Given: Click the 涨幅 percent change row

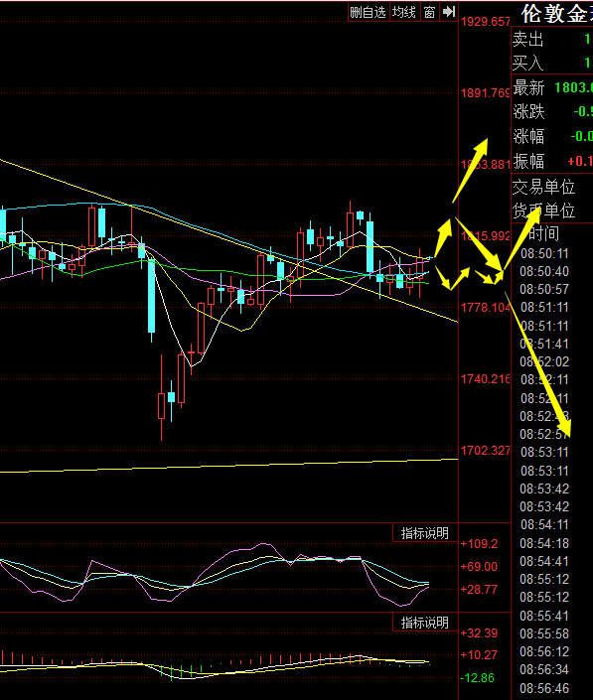Looking at the screenshot, I should (x=552, y=136).
